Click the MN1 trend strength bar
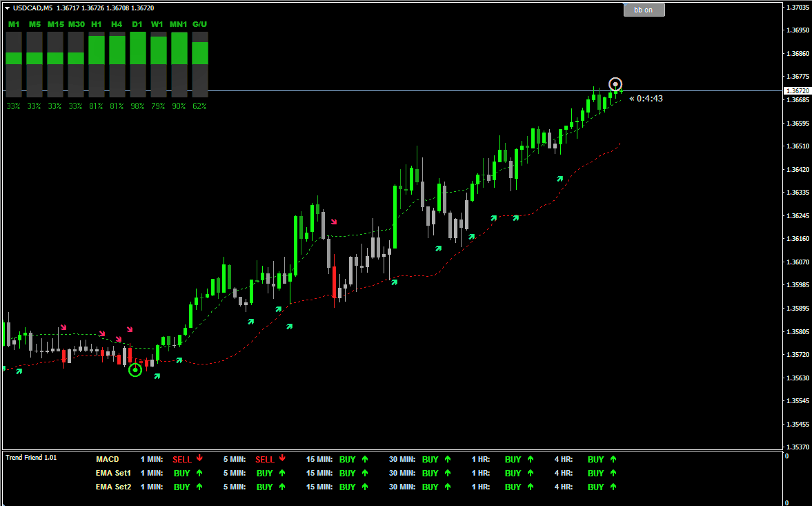Screen dimensions: 812x506 tap(179, 64)
